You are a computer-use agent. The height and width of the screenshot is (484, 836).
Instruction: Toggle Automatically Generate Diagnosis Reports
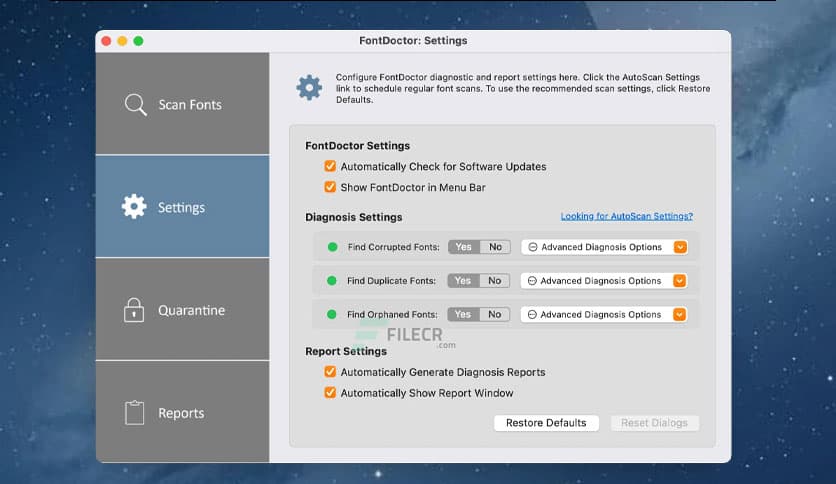point(330,372)
